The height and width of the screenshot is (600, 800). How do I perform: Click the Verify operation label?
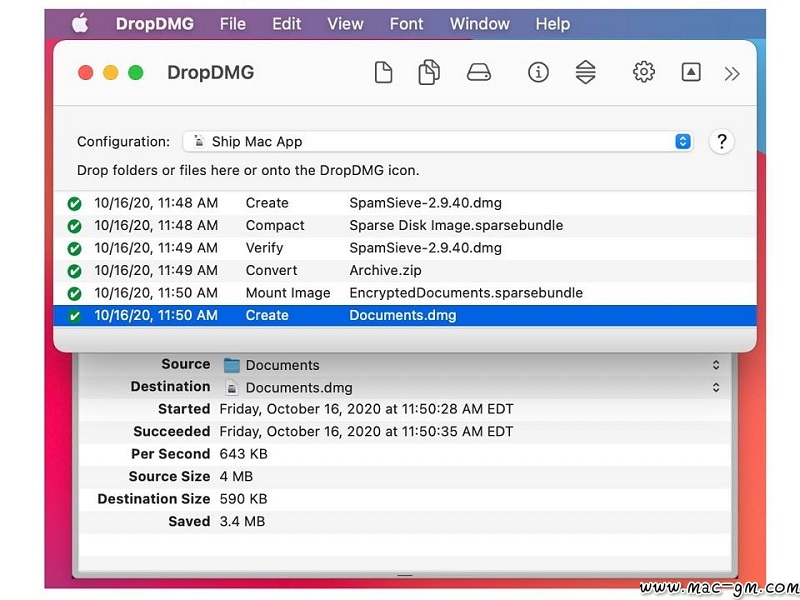tap(264, 248)
